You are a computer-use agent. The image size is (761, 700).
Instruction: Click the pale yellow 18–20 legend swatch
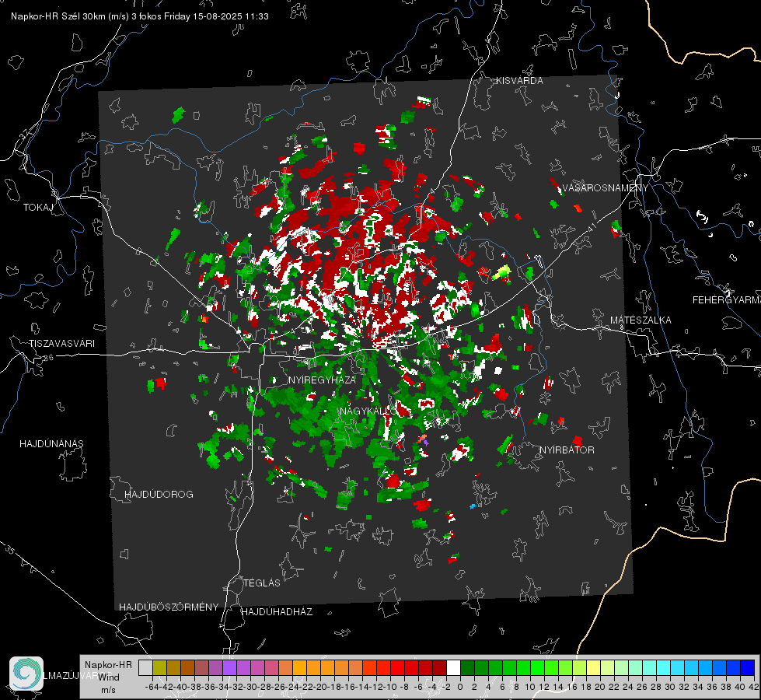pos(594,668)
